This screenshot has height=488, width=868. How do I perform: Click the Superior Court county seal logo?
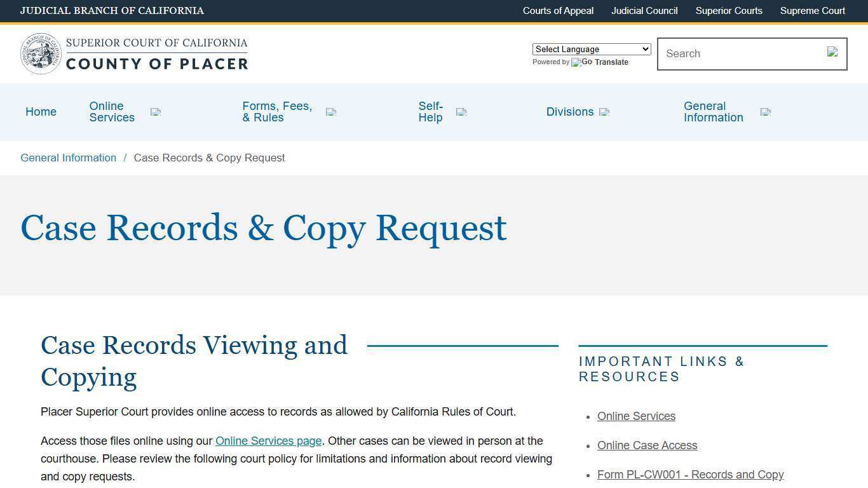(41, 53)
